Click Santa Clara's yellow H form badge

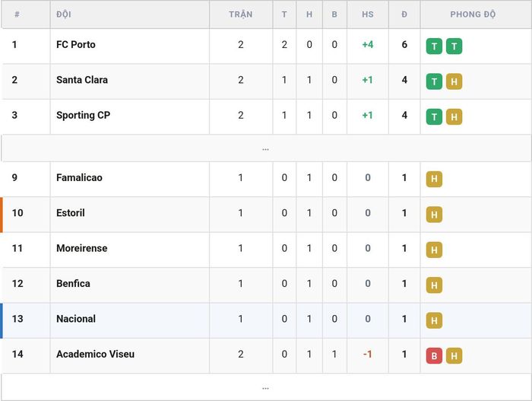[454, 81]
